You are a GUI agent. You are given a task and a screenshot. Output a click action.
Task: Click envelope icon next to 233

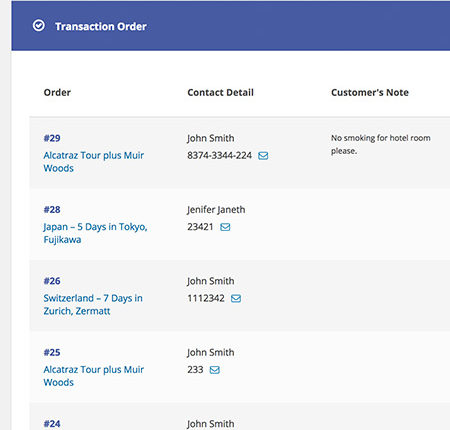[214, 370]
